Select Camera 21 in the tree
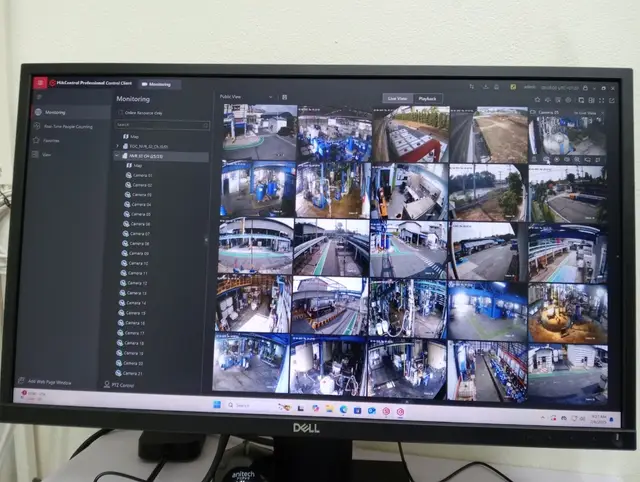The image size is (640, 482). click(x=129, y=373)
